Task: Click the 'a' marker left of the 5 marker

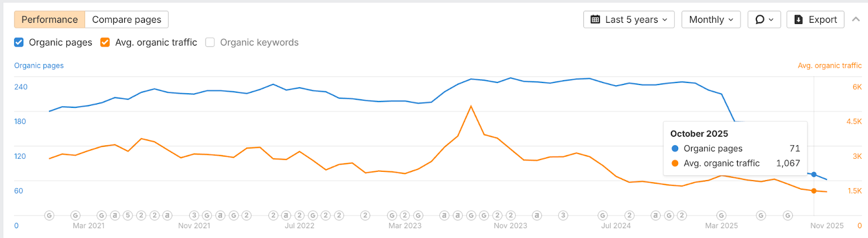Action: click(115, 215)
